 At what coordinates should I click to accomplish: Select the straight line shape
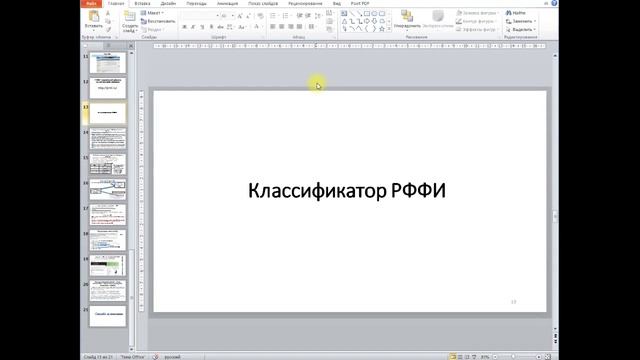point(352,13)
